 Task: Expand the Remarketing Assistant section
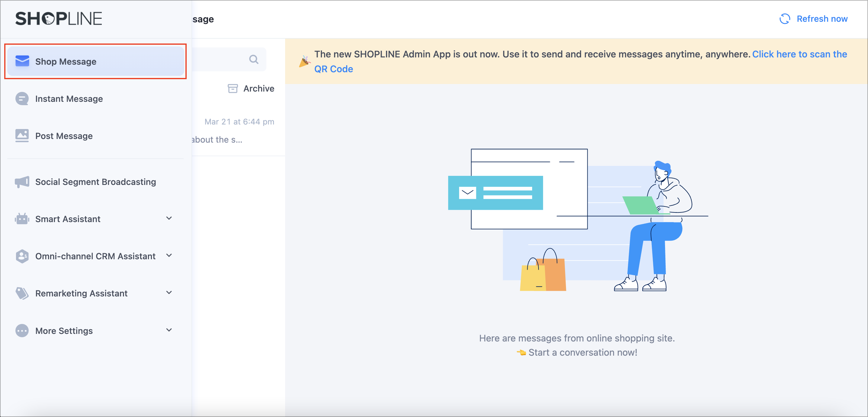pos(169,293)
